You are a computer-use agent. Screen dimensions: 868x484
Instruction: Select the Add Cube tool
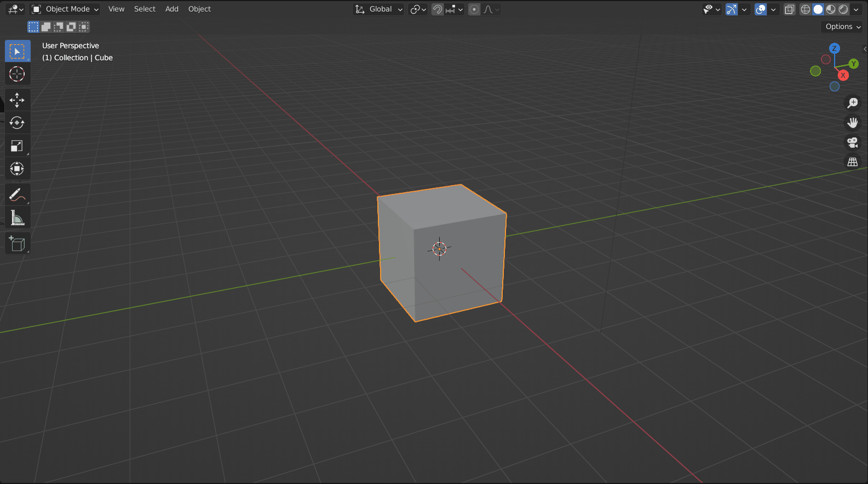(18, 243)
